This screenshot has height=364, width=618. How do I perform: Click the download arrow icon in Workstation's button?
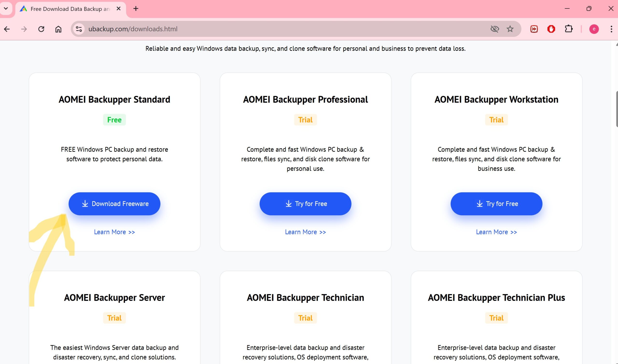click(479, 203)
